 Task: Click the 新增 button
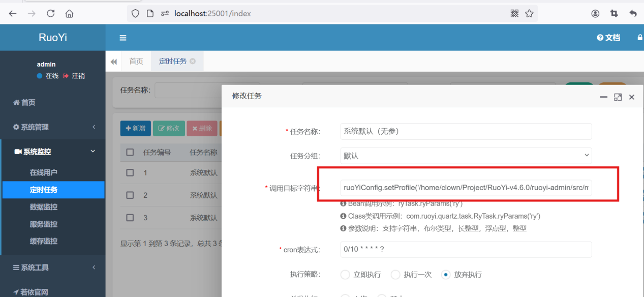click(135, 128)
